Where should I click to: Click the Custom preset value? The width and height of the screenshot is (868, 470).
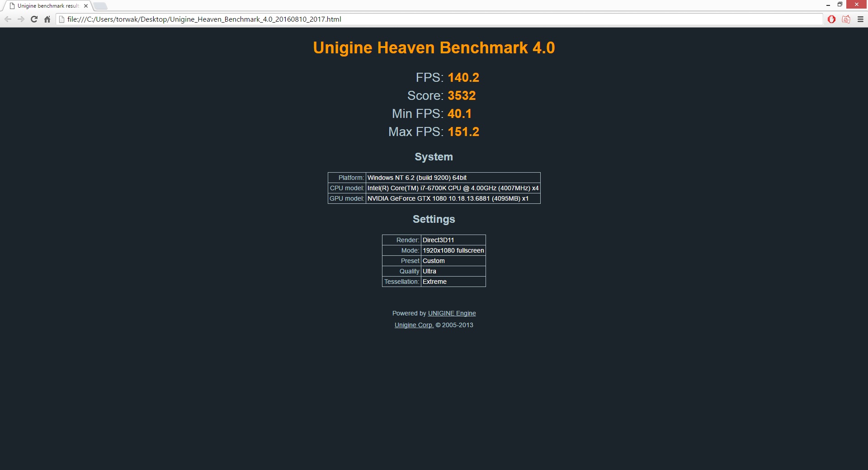coord(453,261)
